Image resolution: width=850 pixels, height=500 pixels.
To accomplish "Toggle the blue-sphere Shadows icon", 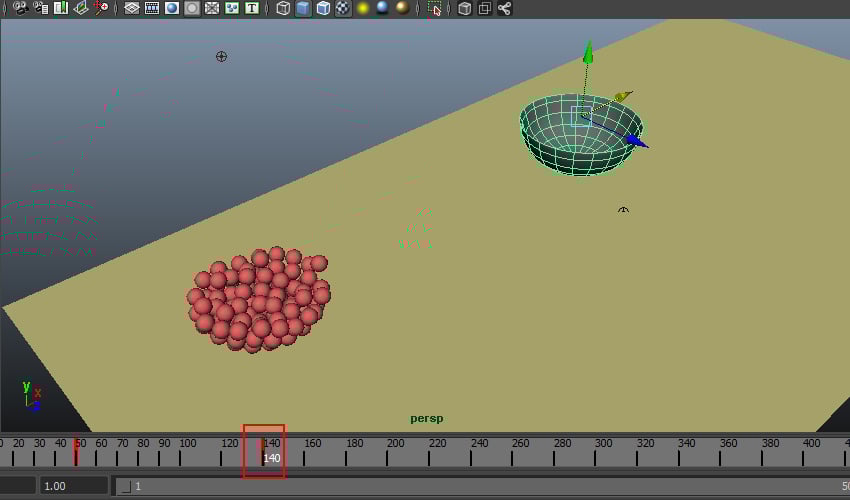I will [x=383, y=8].
